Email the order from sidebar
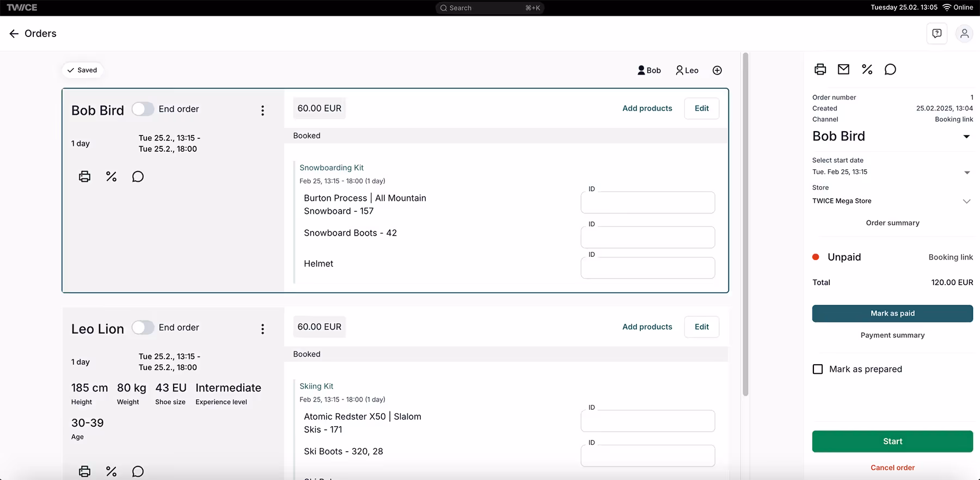The height and width of the screenshot is (480, 980). click(x=843, y=69)
